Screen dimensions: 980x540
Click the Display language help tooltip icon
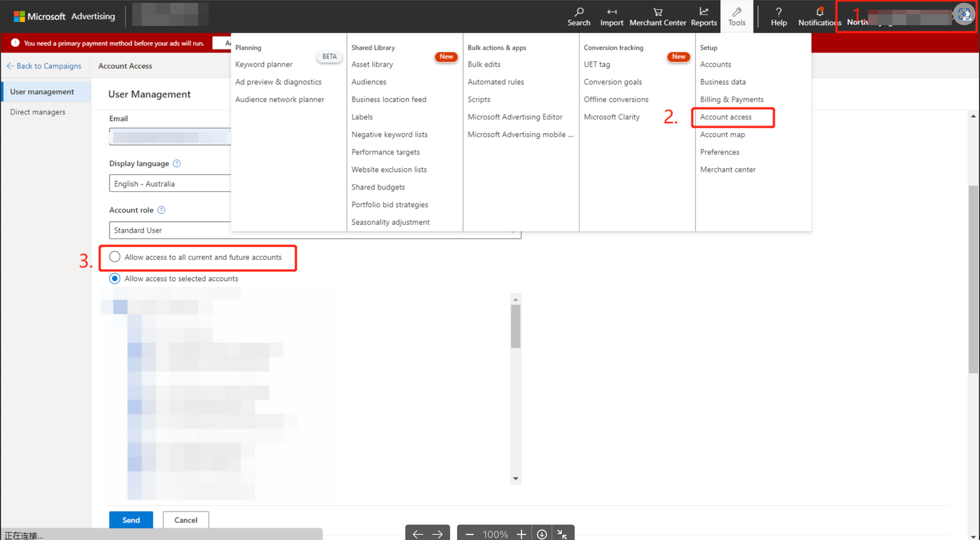point(176,164)
